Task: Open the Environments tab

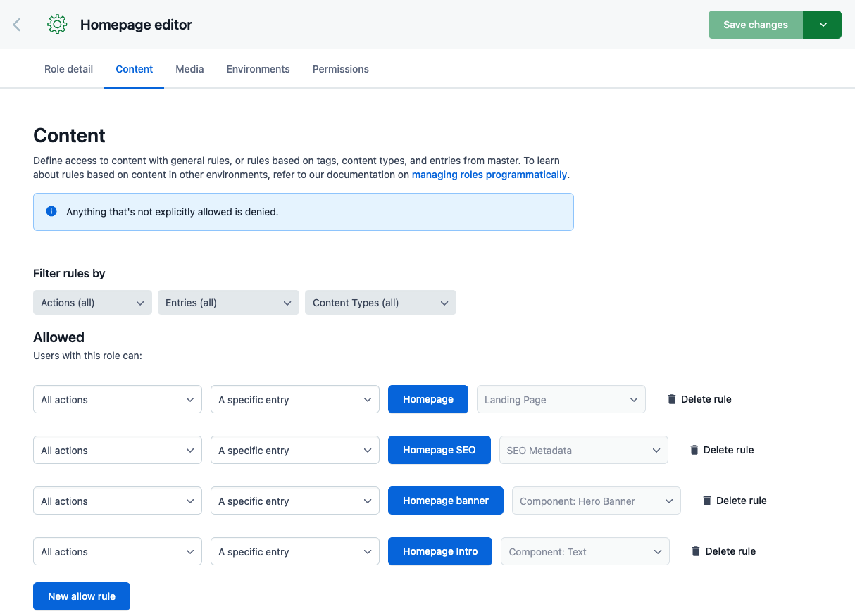Action: pos(258,68)
